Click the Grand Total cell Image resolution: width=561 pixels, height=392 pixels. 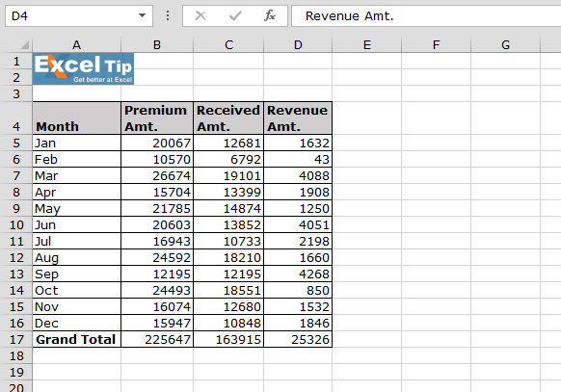coord(76,339)
